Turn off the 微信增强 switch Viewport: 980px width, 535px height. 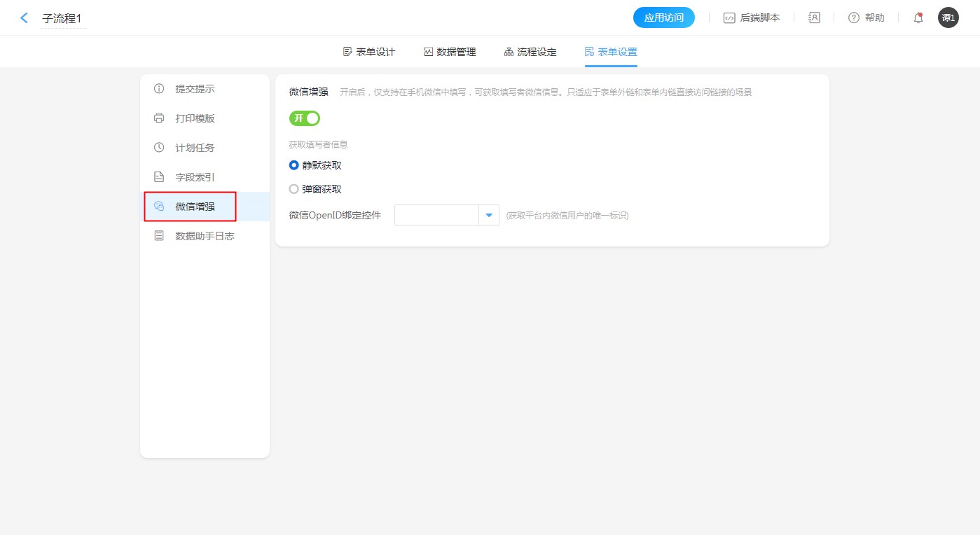pyautogui.click(x=305, y=118)
